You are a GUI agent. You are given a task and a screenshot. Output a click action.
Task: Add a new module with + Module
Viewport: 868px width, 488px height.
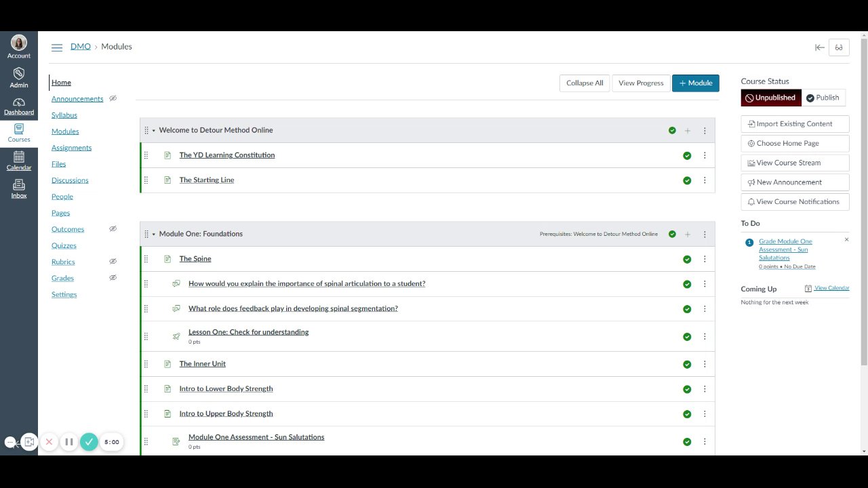696,83
